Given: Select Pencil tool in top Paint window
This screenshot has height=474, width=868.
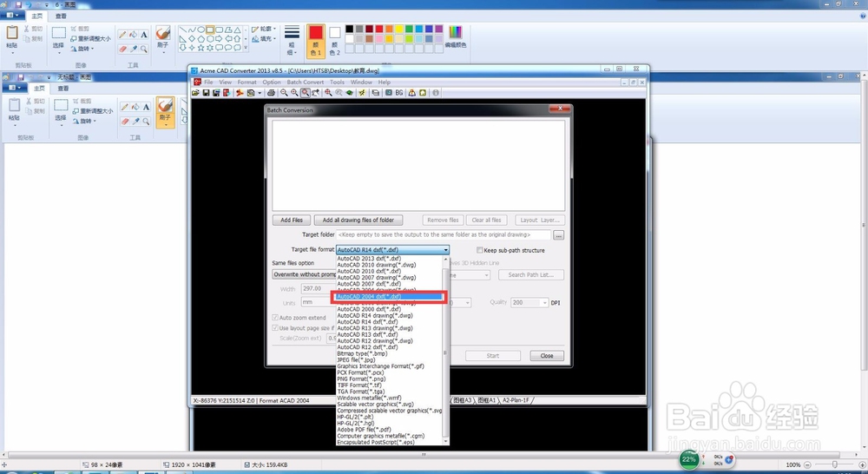Looking at the screenshot, I should click(123, 35).
